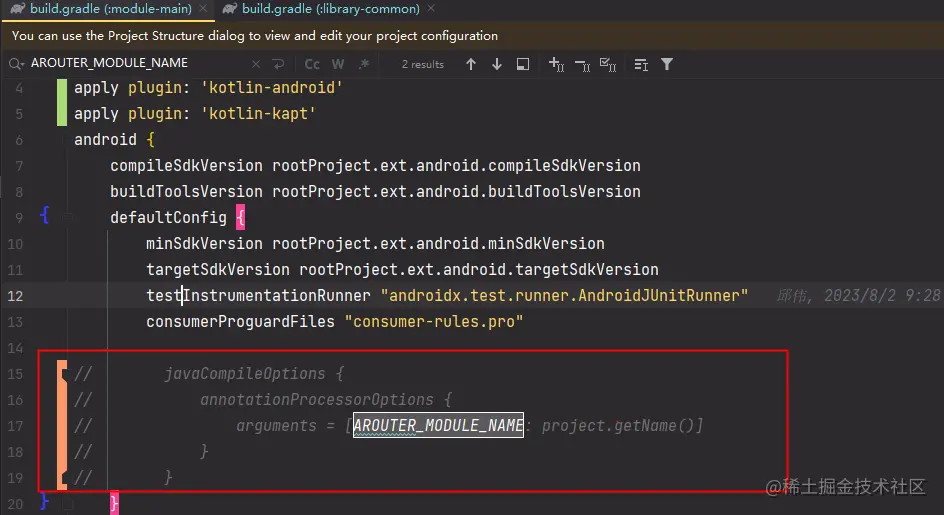This screenshot has height=515, width=944.
Task: Click javaCompileOptions comment on line 15
Action: click(244, 373)
